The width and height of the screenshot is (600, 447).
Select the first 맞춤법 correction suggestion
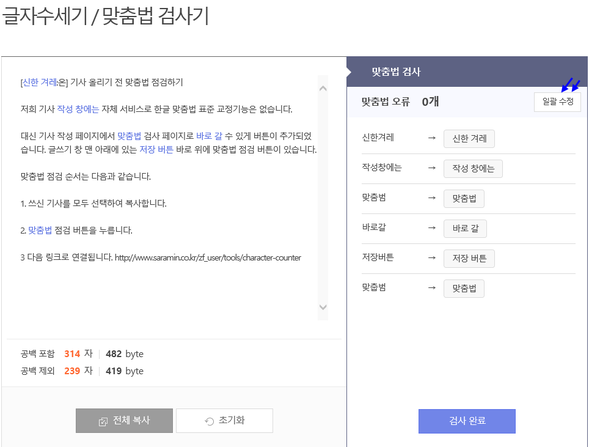click(x=463, y=199)
